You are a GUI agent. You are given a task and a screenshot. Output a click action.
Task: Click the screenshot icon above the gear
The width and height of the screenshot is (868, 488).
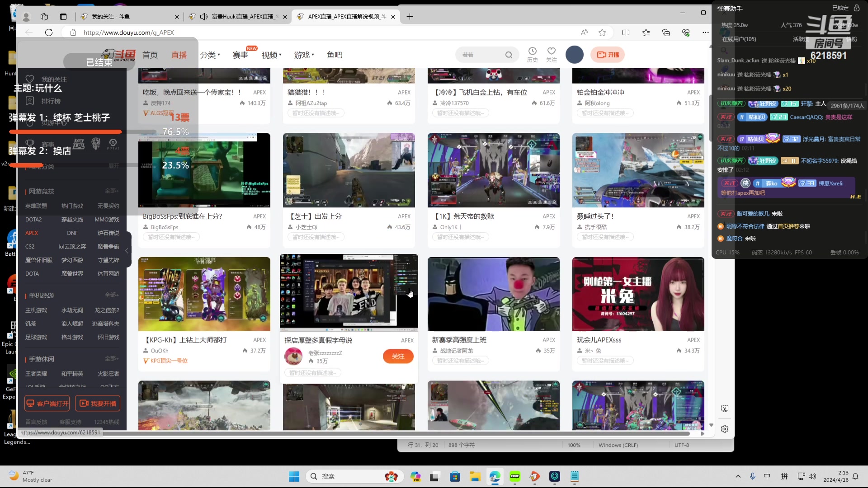point(725,408)
